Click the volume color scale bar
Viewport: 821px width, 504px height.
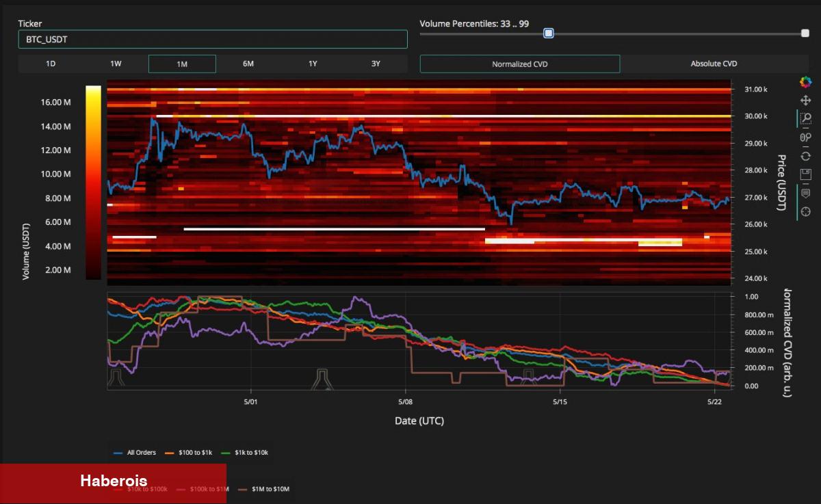[x=94, y=183]
